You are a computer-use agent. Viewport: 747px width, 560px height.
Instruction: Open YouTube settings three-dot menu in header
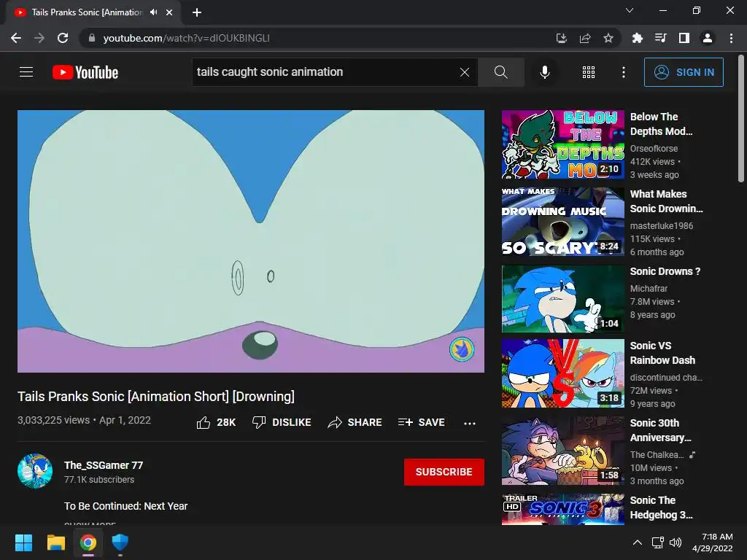coord(623,72)
